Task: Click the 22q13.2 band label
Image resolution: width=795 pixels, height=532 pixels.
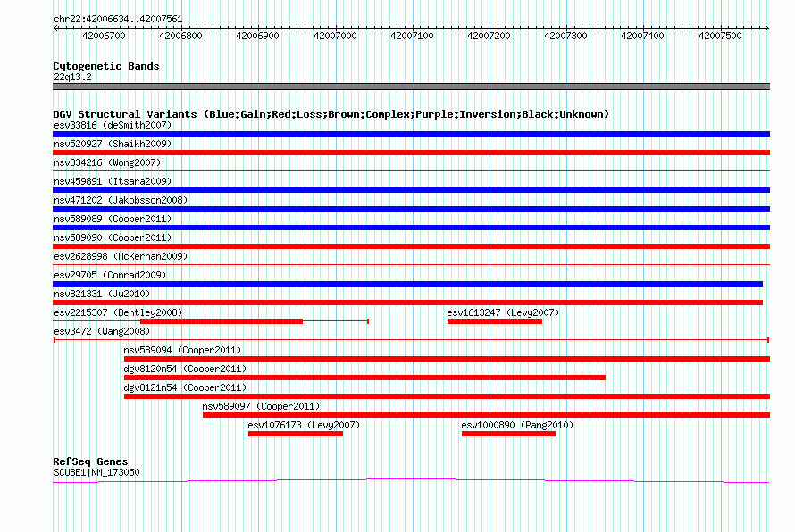Action: point(72,77)
